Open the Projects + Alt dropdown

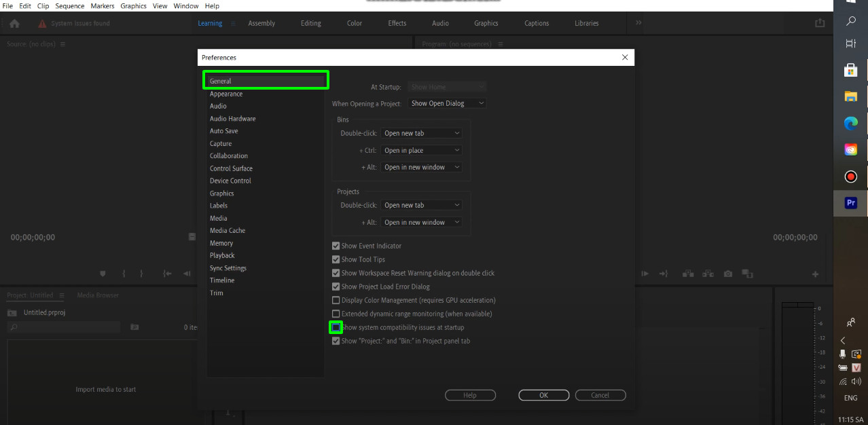click(421, 222)
